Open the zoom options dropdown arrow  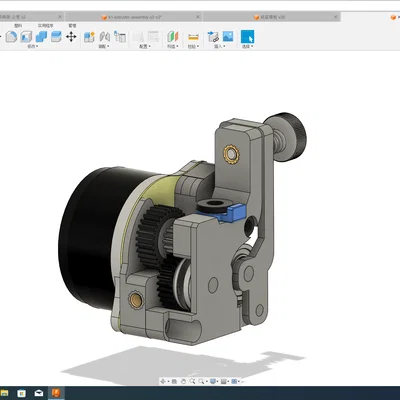tap(206, 381)
